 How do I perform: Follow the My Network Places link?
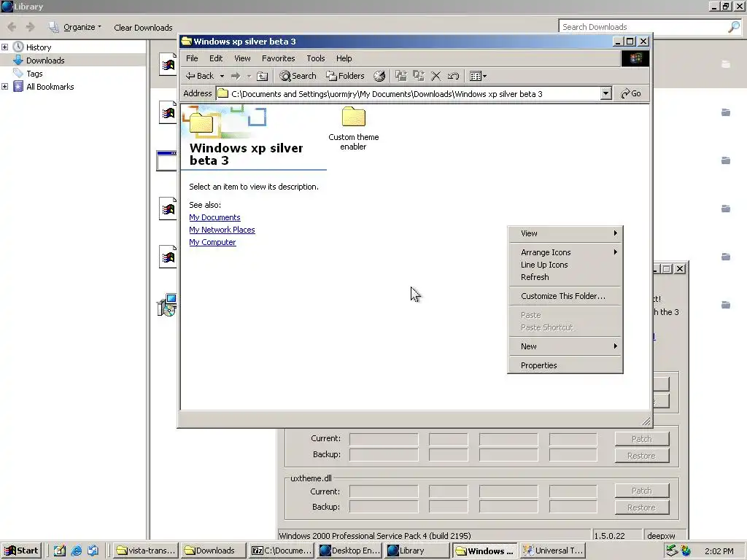[x=222, y=230]
